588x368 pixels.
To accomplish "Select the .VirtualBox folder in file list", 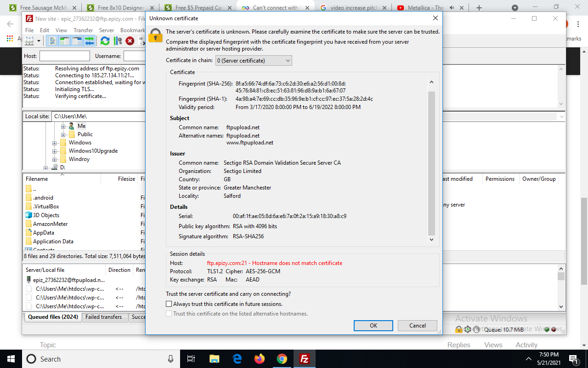I will [46, 207].
